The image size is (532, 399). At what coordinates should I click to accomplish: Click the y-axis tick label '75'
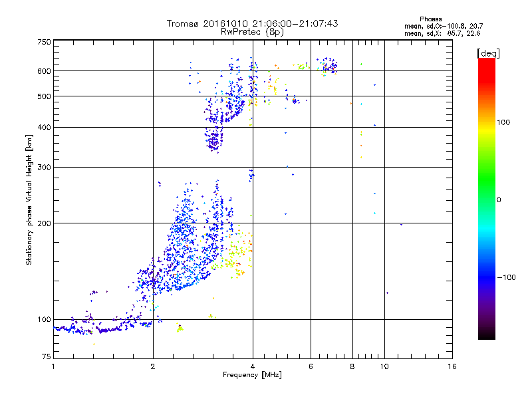pyautogui.click(x=47, y=356)
